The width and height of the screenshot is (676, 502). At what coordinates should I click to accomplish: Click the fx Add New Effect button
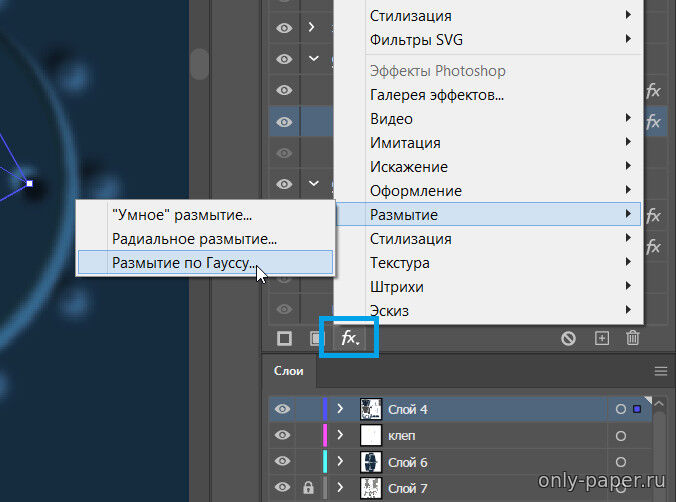click(x=349, y=338)
